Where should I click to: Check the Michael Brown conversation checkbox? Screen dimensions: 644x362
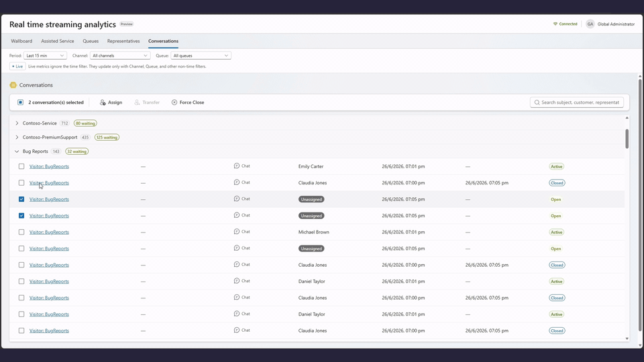coord(21,232)
